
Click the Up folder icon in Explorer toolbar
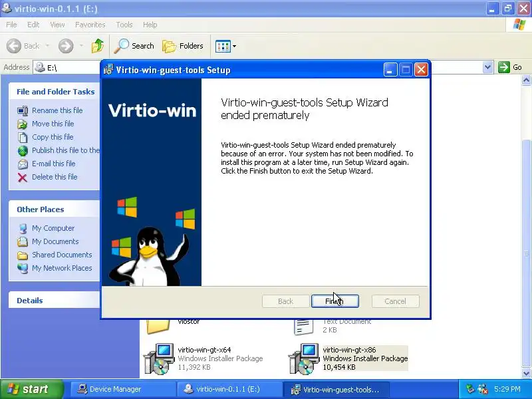(x=98, y=46)
